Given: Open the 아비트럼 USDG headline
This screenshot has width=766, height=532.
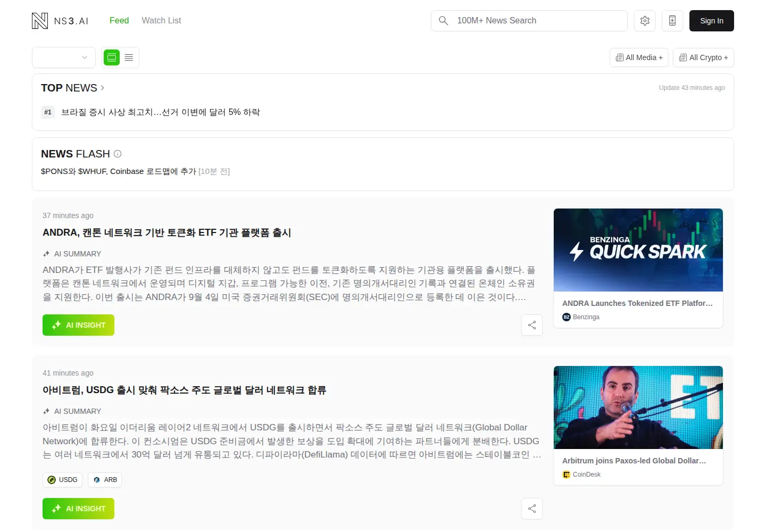Looking at the screenshot, I should (x=184, y=390).
